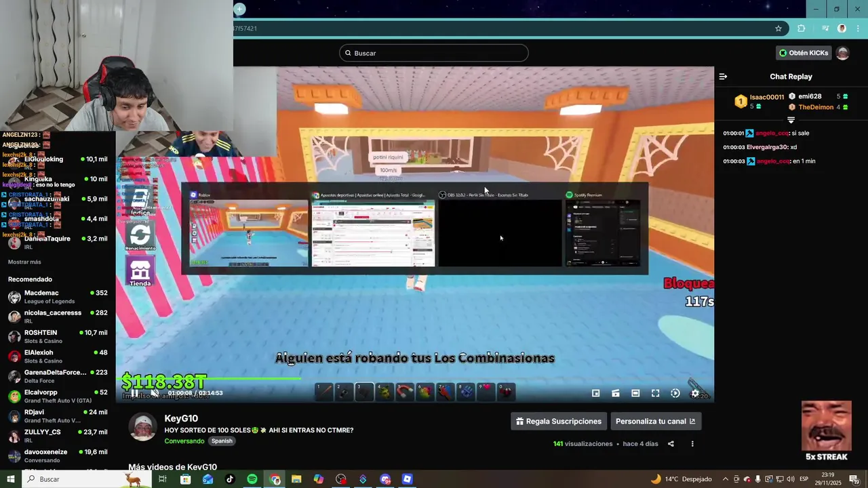
Task: Open the Tienda shop icon in game
Action: click(140, 272)
